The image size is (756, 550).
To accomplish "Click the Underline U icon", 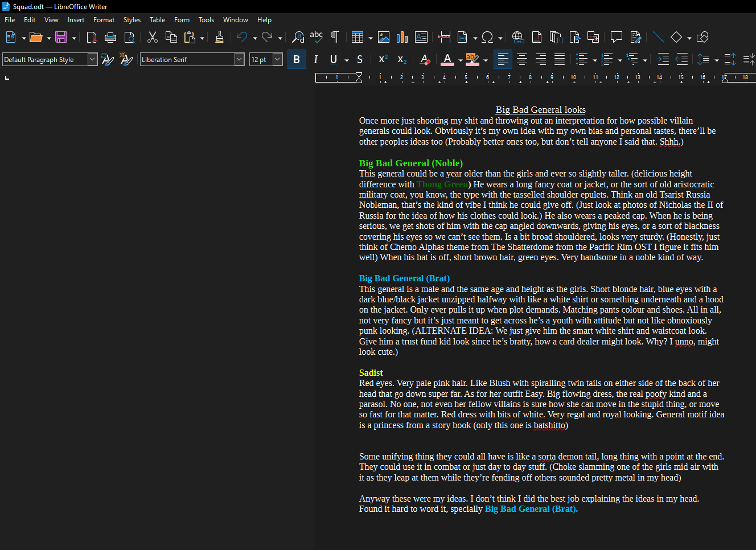I will pos(334,59).
